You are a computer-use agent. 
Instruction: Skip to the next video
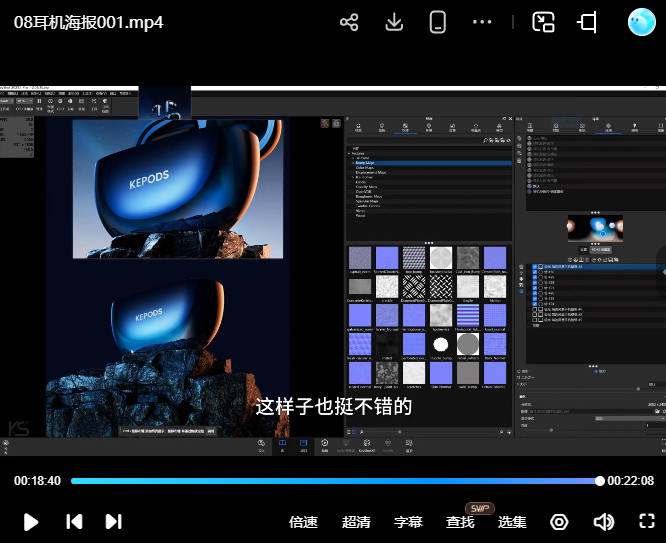[x=113, y=522]
